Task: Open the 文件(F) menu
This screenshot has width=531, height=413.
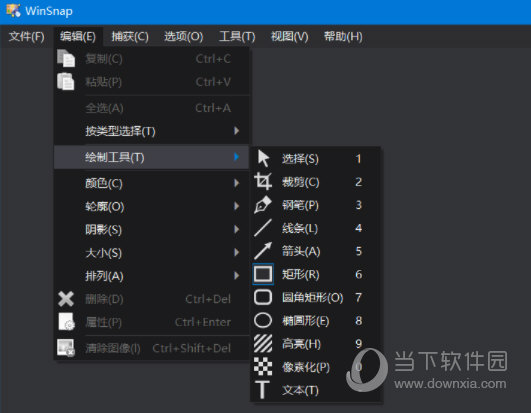Action: coord(26,36)
